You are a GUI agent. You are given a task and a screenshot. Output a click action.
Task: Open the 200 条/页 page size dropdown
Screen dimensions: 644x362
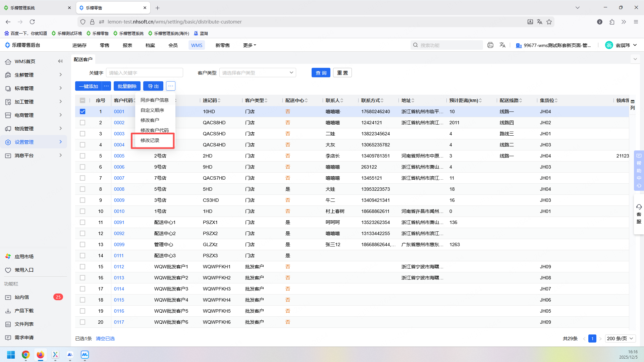coord(620,338)
